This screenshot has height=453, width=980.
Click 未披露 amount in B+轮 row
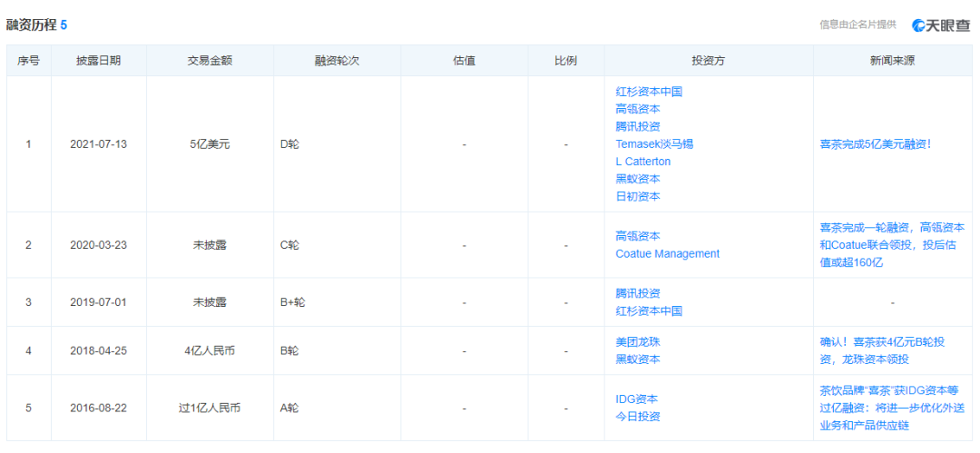(x=210, y=301)
